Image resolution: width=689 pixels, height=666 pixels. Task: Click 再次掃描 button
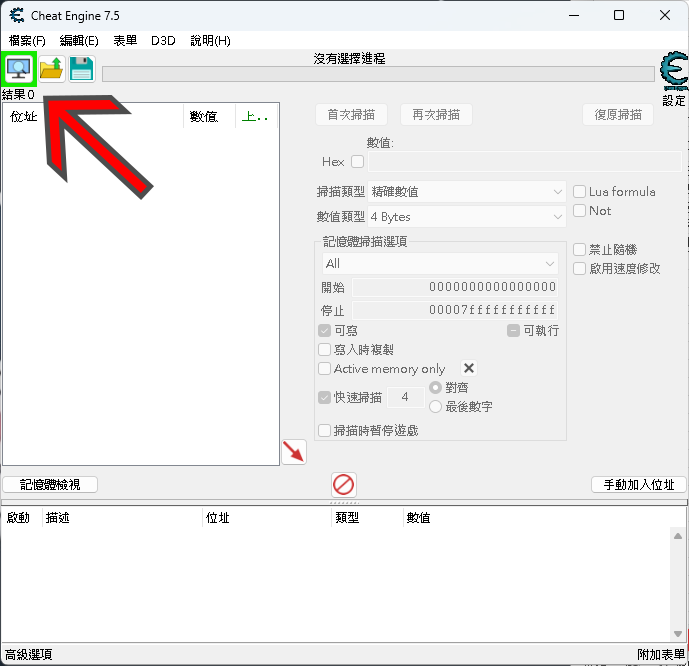coord(436,115)
